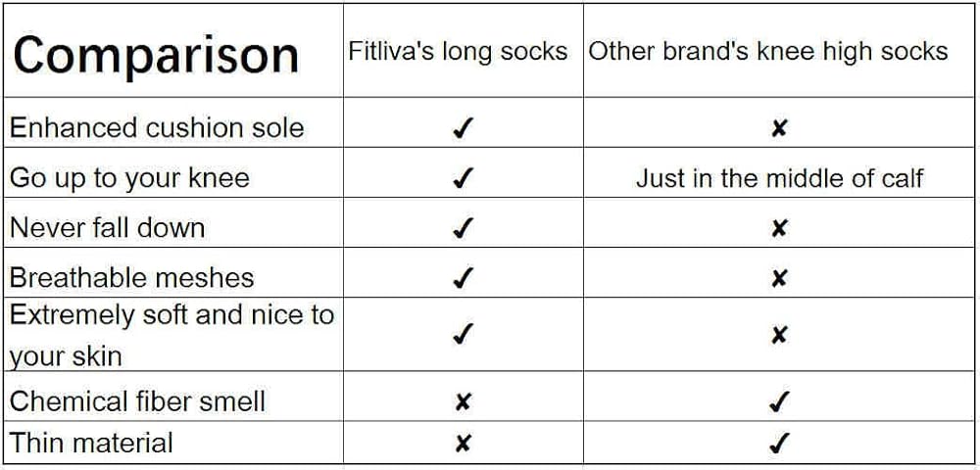The width and height of the screenshot is (980, 470).
Task: Click other brand's checkmark for Thin material
Action: (x=779, y=443)
